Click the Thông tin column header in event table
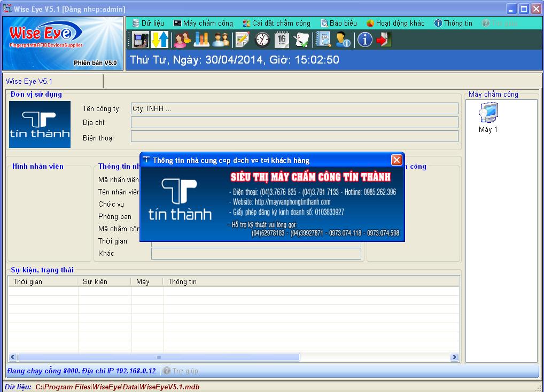544x392 pixels. click(x=311, y=282)
